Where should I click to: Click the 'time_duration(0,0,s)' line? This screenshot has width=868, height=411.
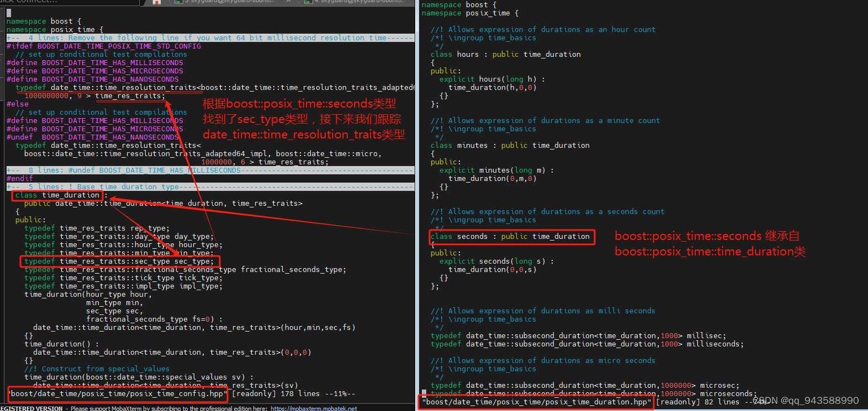493,269
